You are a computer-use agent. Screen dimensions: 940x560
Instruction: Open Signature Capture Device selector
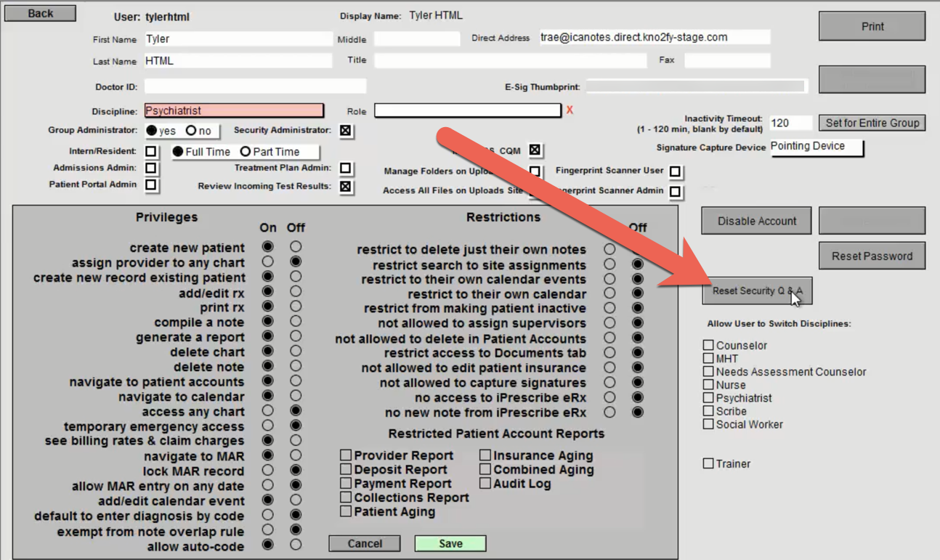[817, 147]
